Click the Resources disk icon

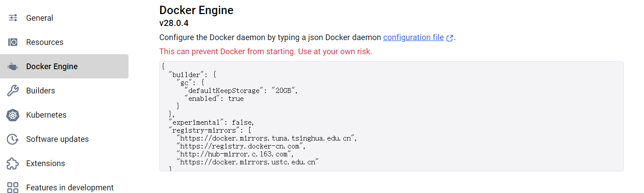coord(13,42)
